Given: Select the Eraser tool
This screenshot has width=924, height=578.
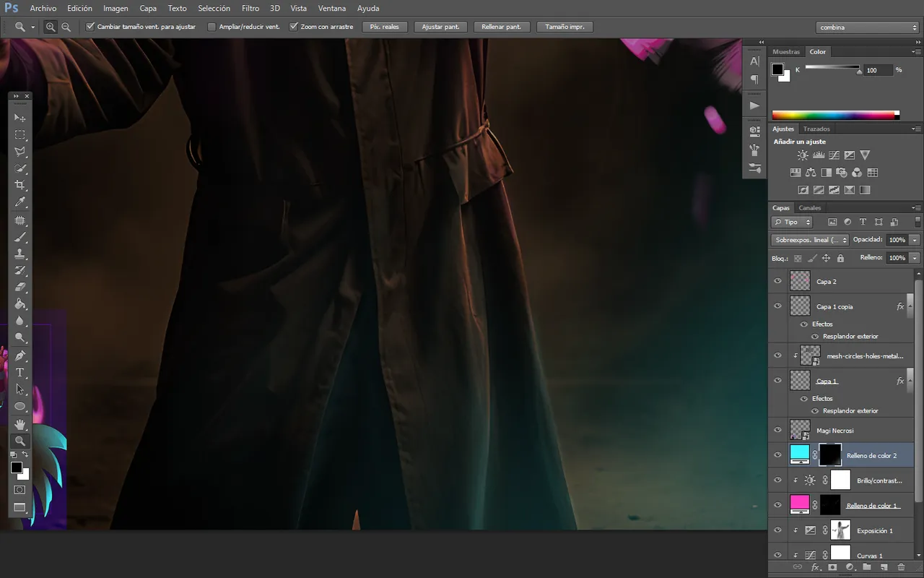Looking at the screenshot, I should click(20, 288).
